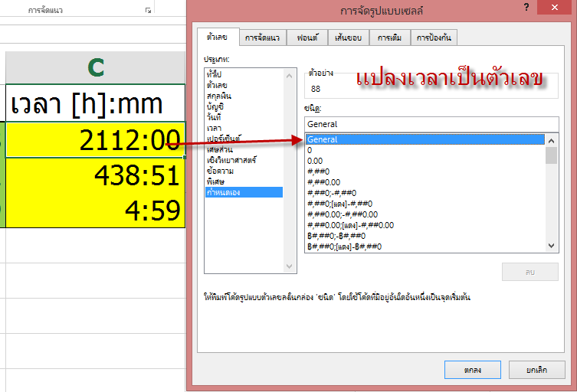
Task: Switch to the การจัดแนว tab
Action: point(262,38)
